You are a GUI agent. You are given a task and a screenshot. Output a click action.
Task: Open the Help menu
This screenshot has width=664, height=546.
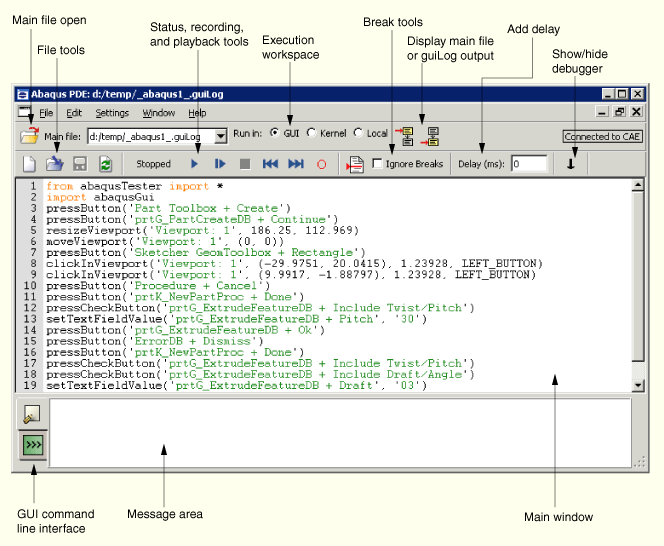(197, 113)
